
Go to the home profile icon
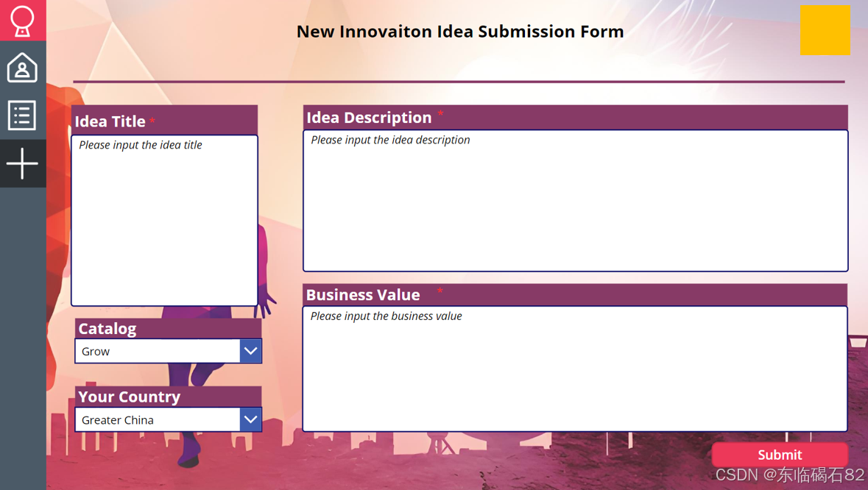(x=22, y=68)
